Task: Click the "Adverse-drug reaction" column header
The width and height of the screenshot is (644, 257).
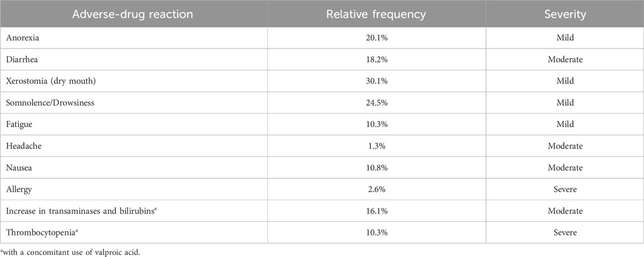Action: tap(133, 13)
